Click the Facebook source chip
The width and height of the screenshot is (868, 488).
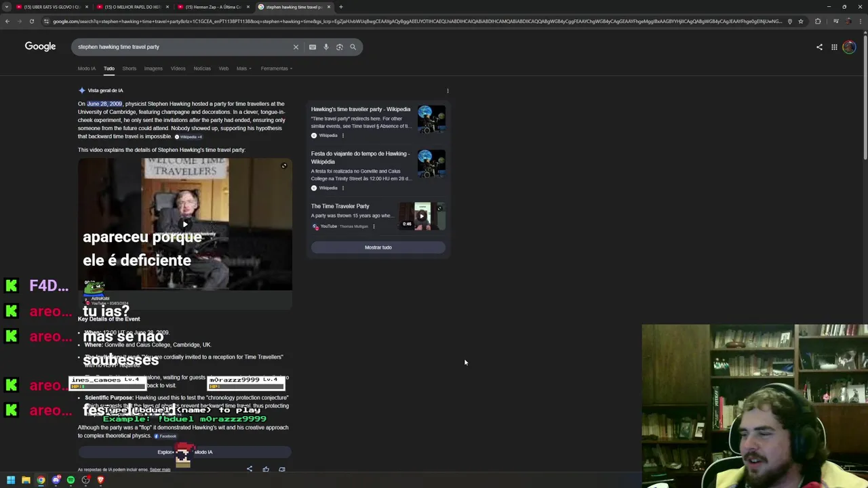click(x=165, y=436)
